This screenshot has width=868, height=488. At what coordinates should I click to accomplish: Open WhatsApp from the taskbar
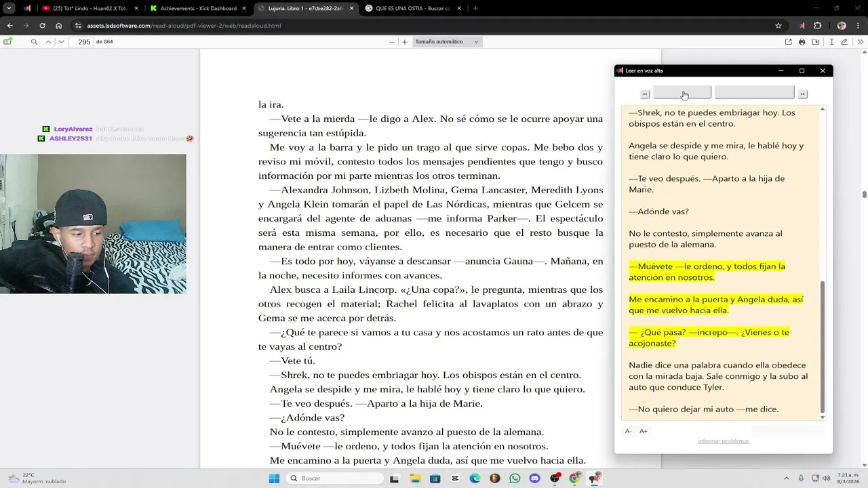(515, 479)
